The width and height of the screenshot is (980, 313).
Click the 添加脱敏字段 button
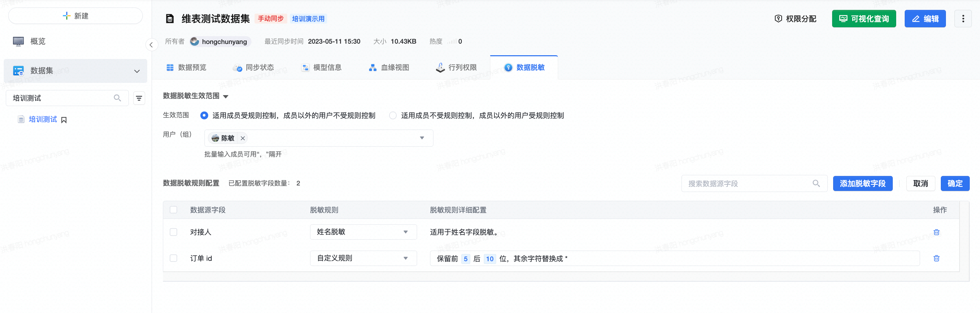[862, 183]
